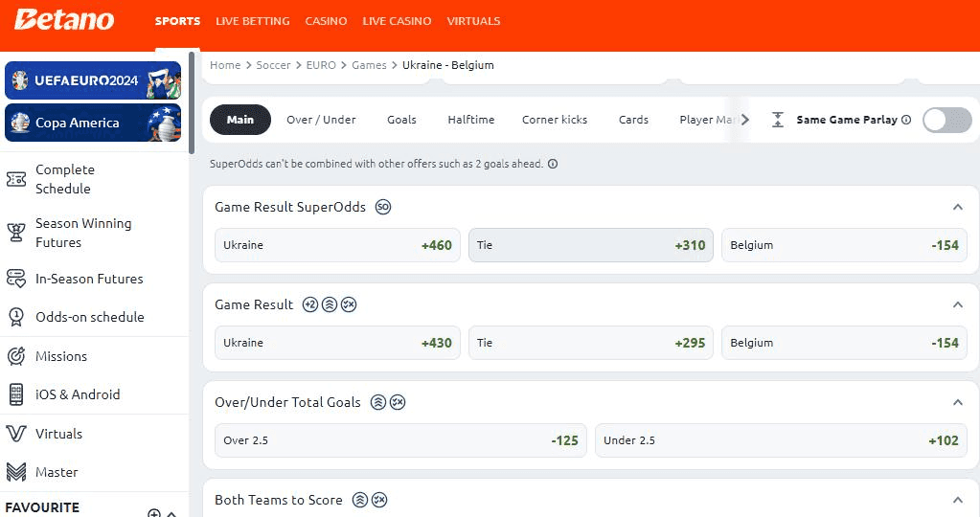Collapse the Game Result SuperOdds section

tap(957, 207)
